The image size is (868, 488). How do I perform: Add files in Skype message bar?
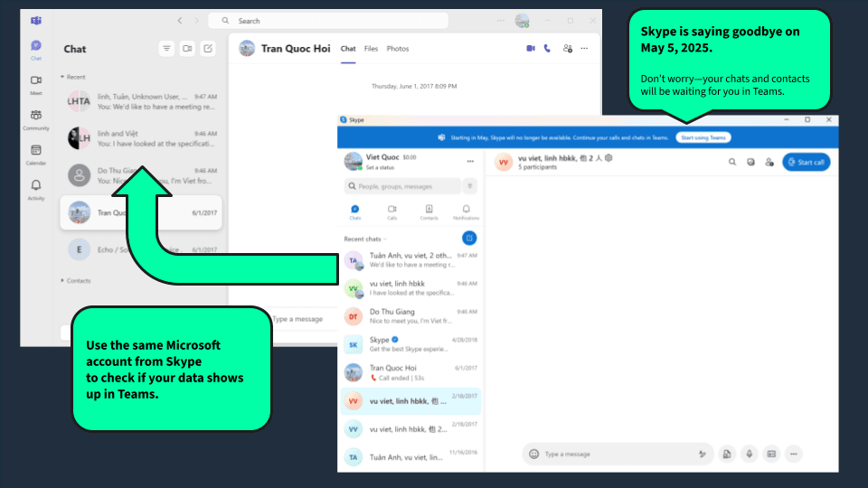[x=727, y=455]
